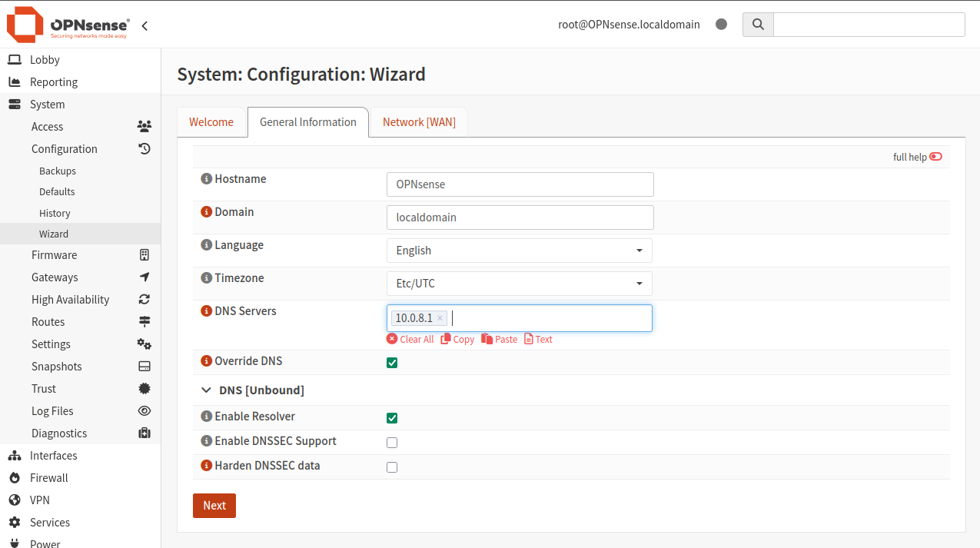The image size is (980, 548).
Task: Click the High Availability sync icon
Action: tap(144, 299)
